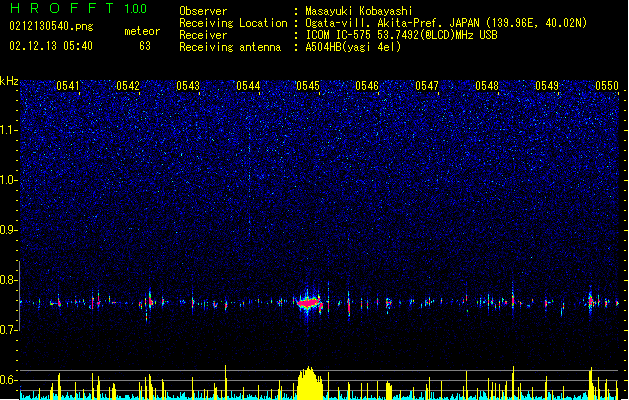
Task: Click the 0.8 kHz axis label
Action: pos(8,280)
